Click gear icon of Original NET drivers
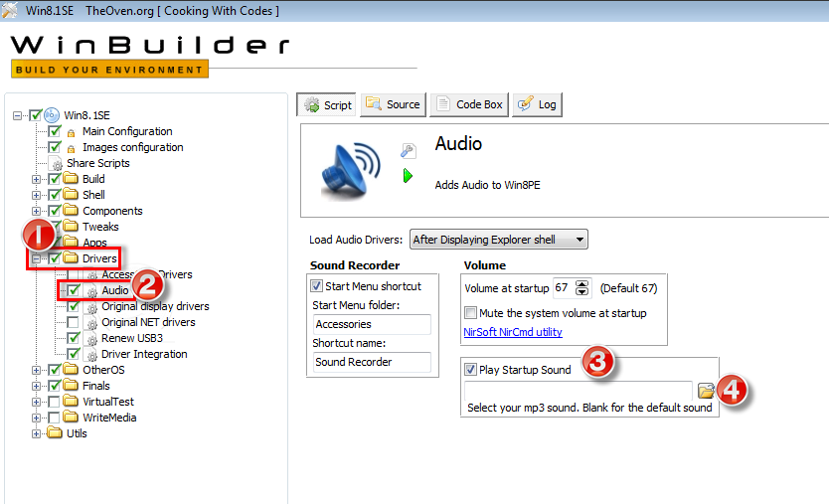This screenshot has width=829, height=504. [x=91, y=323]
